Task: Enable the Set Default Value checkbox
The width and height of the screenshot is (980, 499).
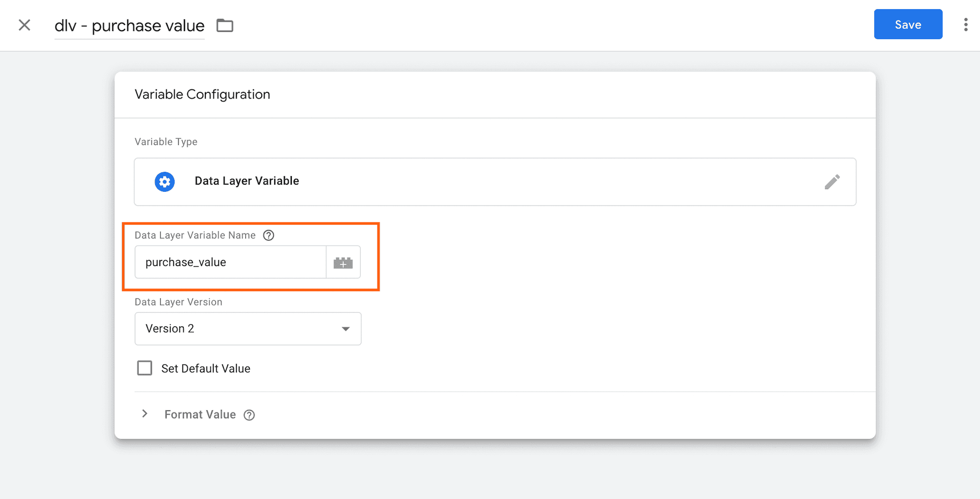Action: click(x=144, y=368)
